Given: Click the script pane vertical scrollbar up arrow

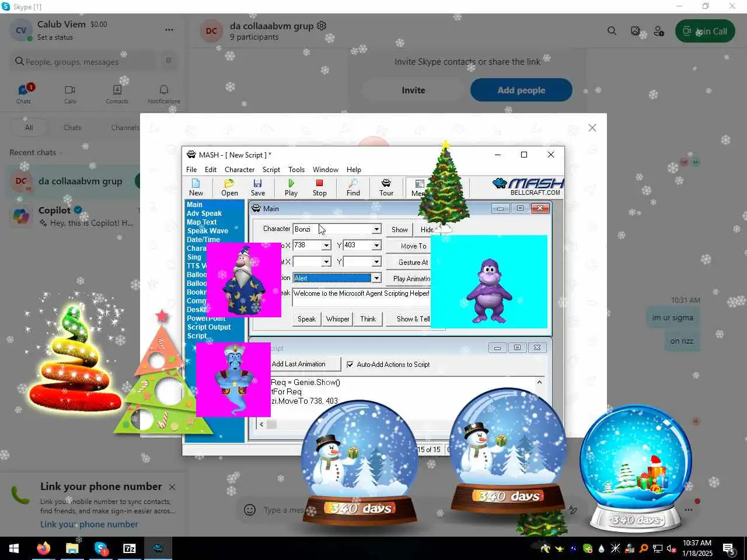Looking at the screenshot, I should tap(539, 383).
